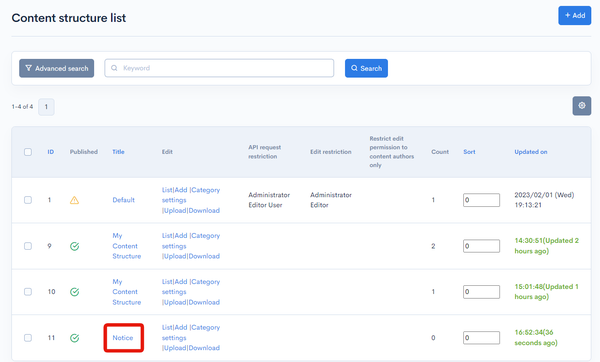Check the checkbox for ID 9 row
Screen dimensions: 600x362
tap(28, 246)
